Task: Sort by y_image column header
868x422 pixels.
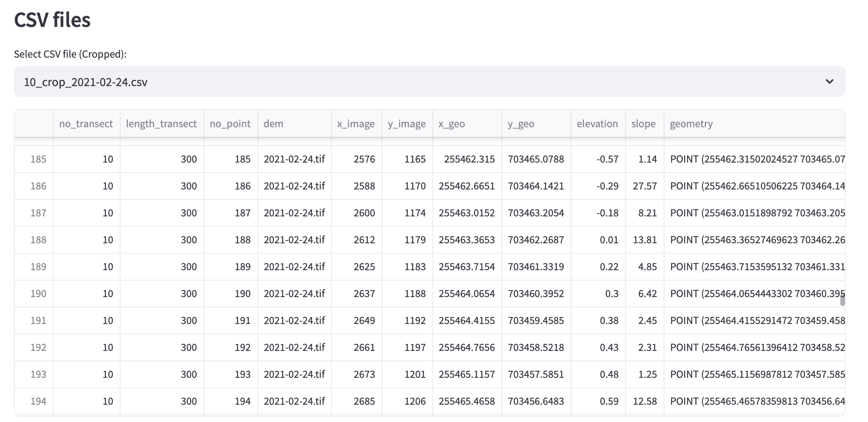Action: 407,123
